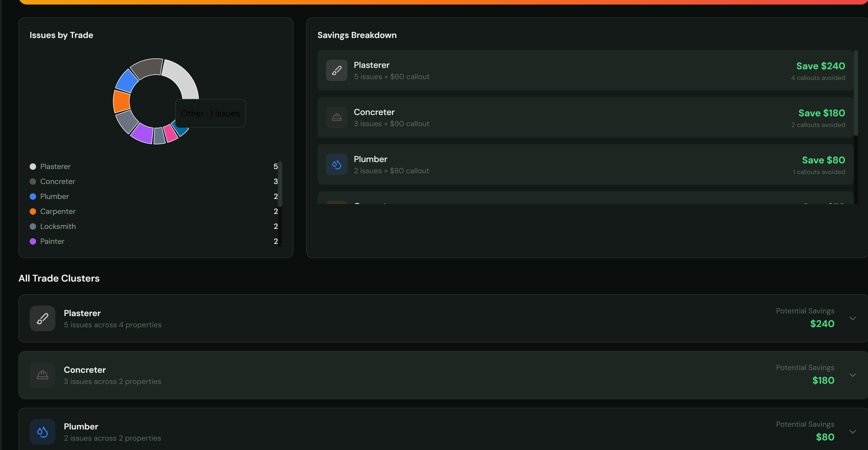Click '2 issues across 2 properties' text
The height and width of the screenshot is (450, 868).
click(x=113, y=438)
